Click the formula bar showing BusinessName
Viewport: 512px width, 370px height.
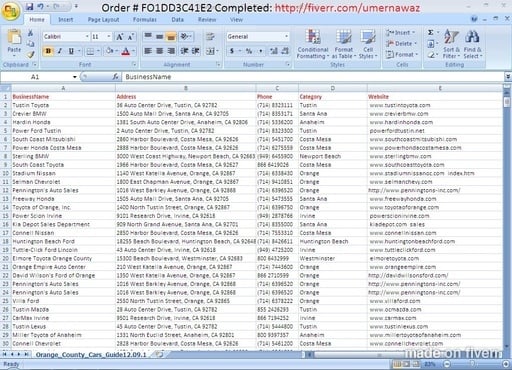click(313, 77)
